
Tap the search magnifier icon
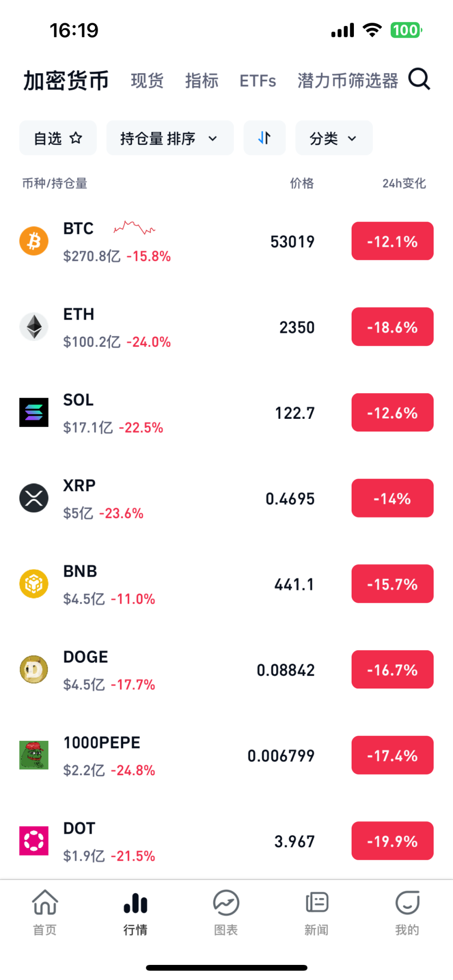pos(419,79)
